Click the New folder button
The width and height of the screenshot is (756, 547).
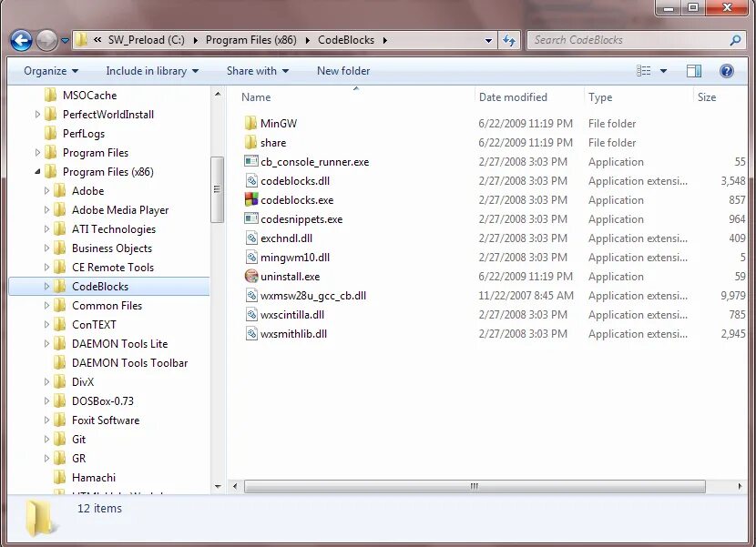(343, 71)
